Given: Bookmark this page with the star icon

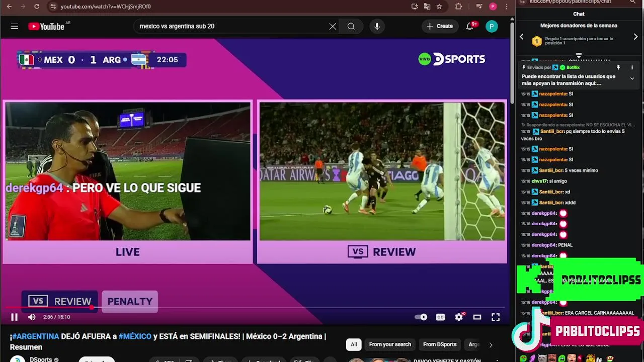Looking at the screenshot, I should (439, 7).
